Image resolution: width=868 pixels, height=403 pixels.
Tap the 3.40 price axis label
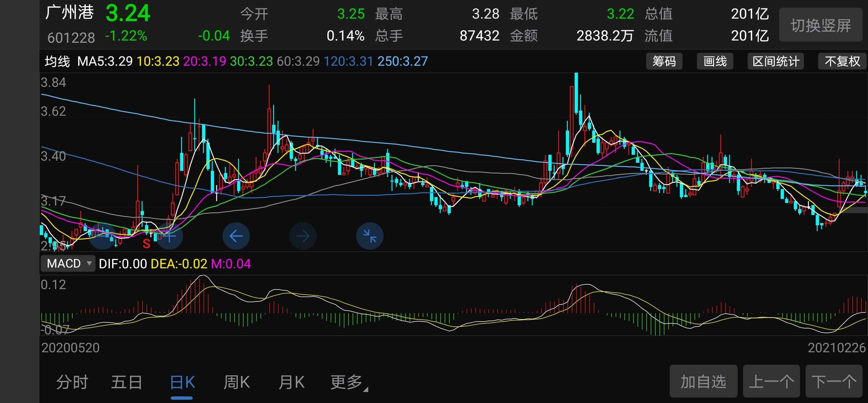coord(53,156)
